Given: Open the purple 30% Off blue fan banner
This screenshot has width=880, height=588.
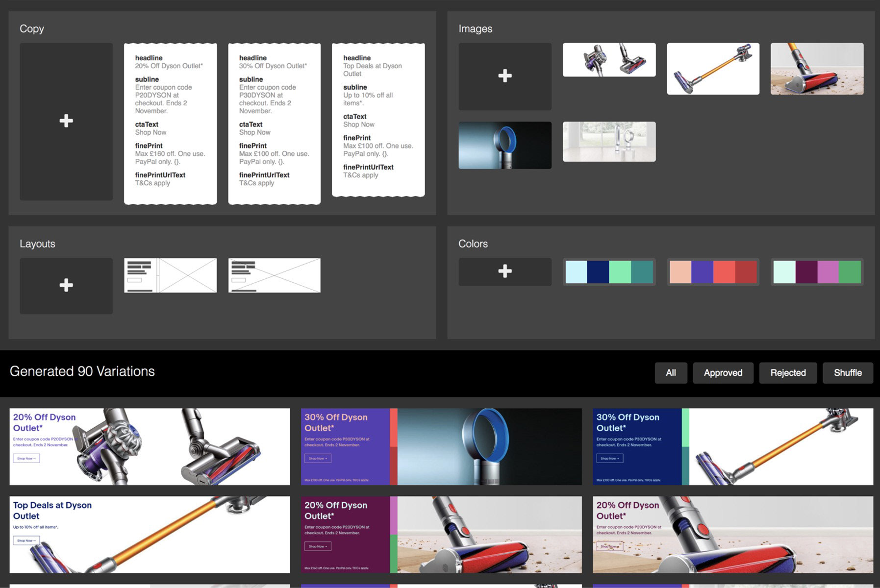Looking at the screenshot, I should pyautogui.click(x=441, y=447).
